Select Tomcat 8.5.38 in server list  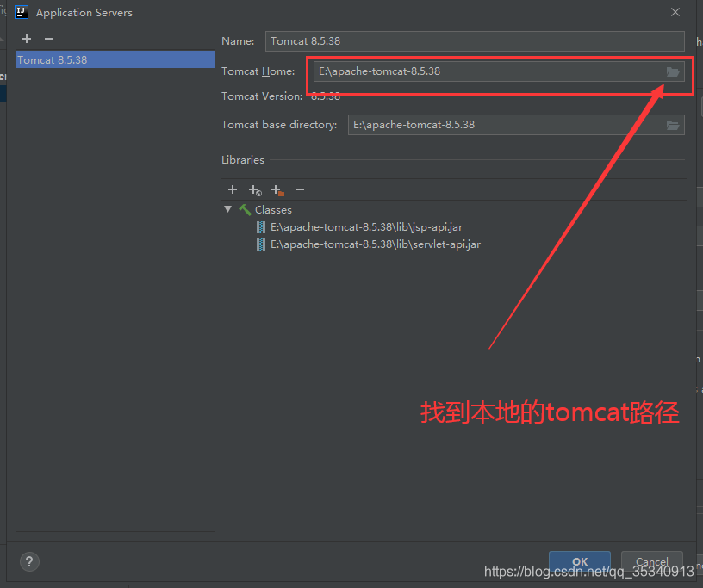click(x=115, y=59)
